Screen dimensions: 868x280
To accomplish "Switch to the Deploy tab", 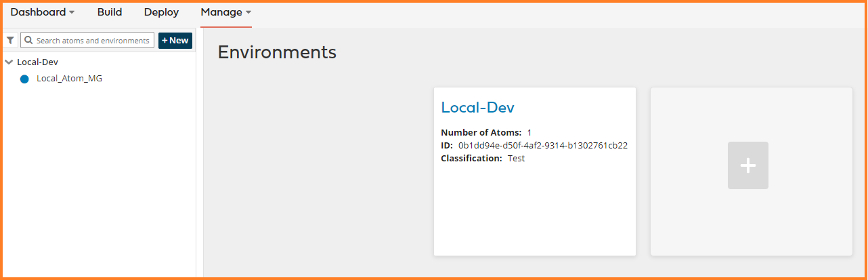I will click(161, 12).
